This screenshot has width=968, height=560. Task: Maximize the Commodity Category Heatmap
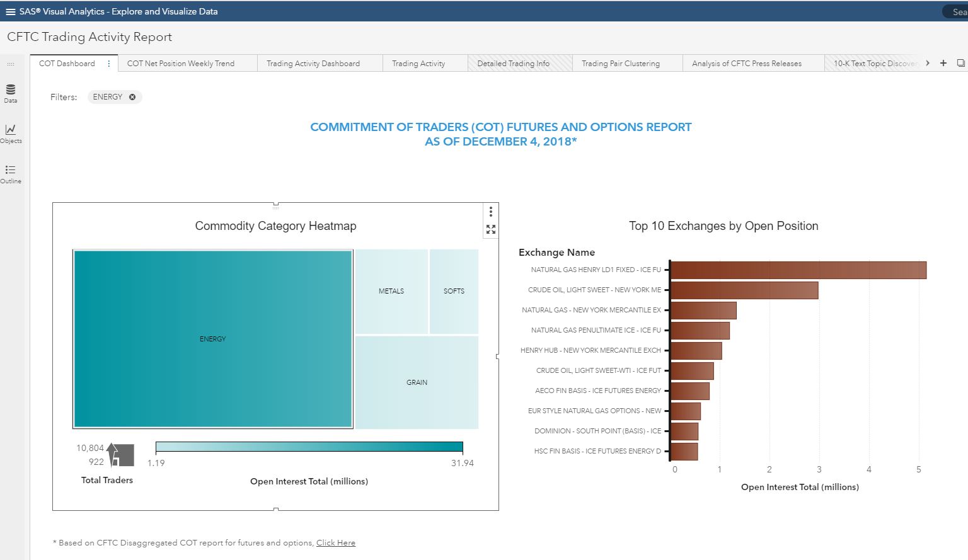491,229
